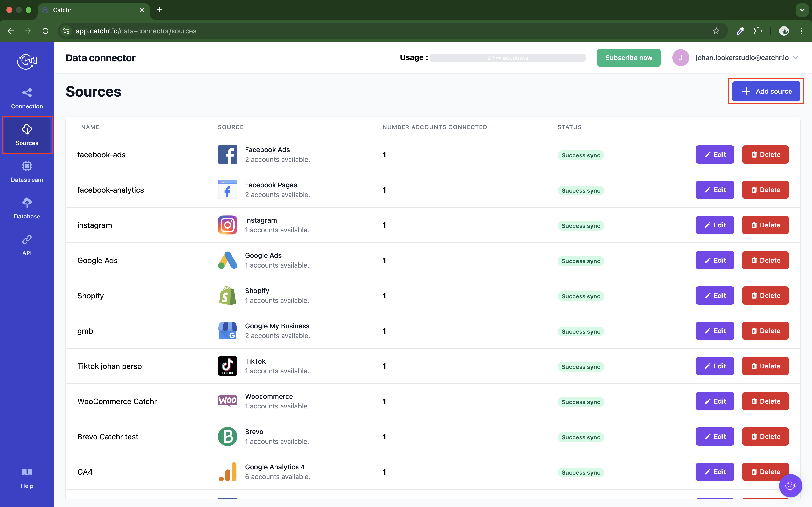Edit the Shopify source
This screenshot has width=812, height=507.
(715, 296)
